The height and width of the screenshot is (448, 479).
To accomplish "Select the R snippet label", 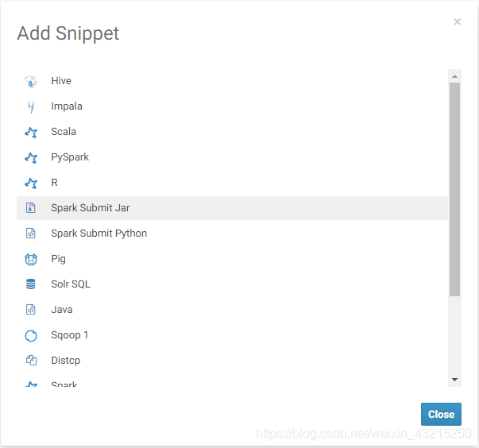I will click(x=54, y=183).
